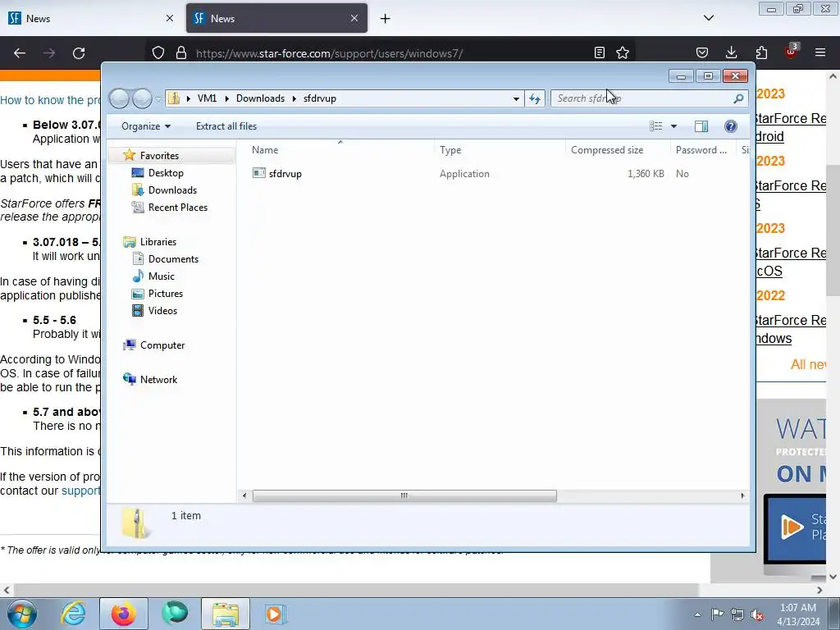This screenshot has height=630, width=840.
Task: Toggle the preview pane button
Action: pos(701,126)
